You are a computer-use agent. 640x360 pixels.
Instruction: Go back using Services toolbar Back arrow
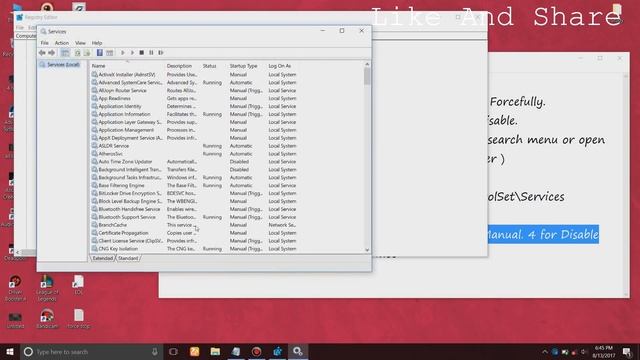[42, 53]
